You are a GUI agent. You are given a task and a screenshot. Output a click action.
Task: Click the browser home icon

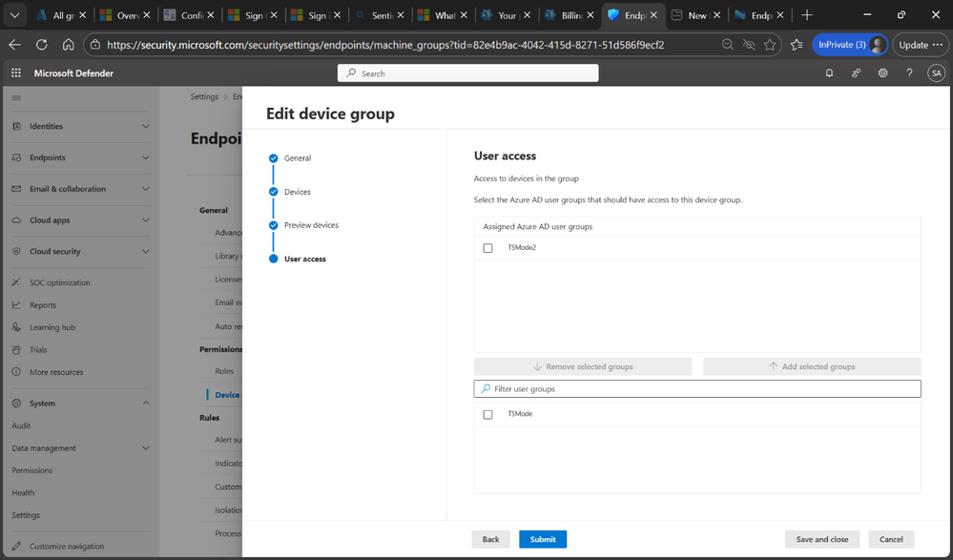pyautogui.click(x=68, y=45)
